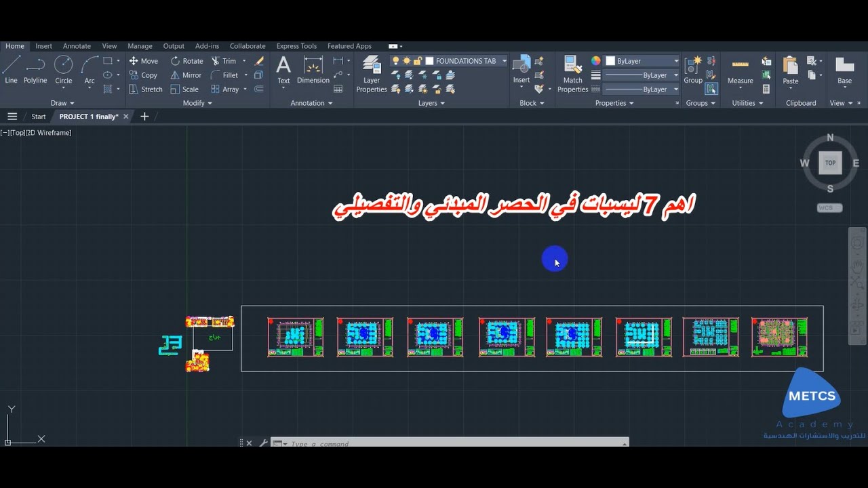The image size is (868, 488).
Task: Select the Circle tool
Action: pos(64,70)
